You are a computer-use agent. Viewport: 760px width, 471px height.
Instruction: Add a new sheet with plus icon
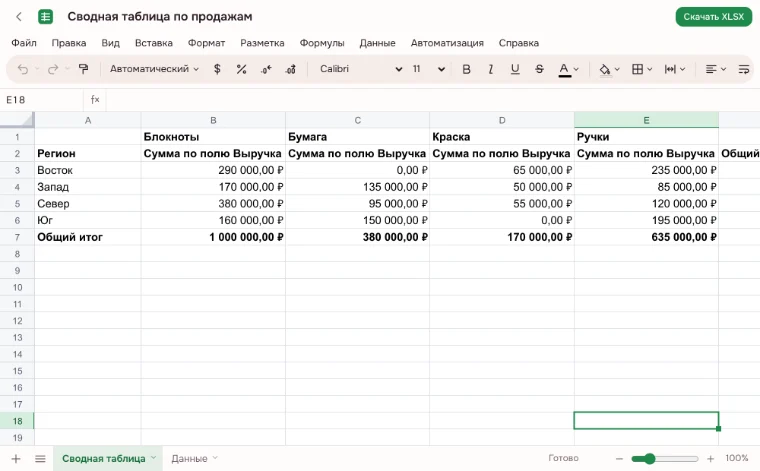[16, 458]
